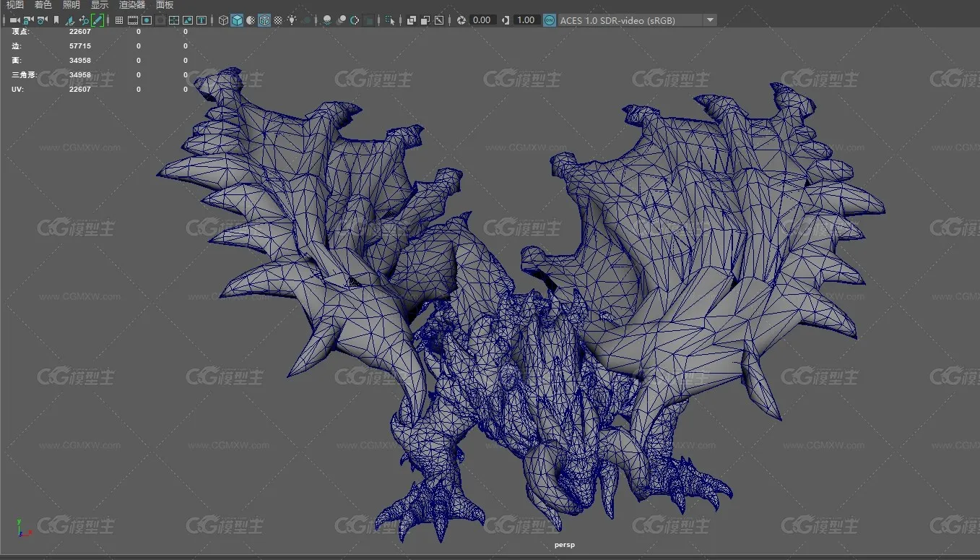Viewport: 980px width, 560px height.
Task: Open the ACES 1.0 SDR-video (sRGB) dropdown
Action: 637,20
